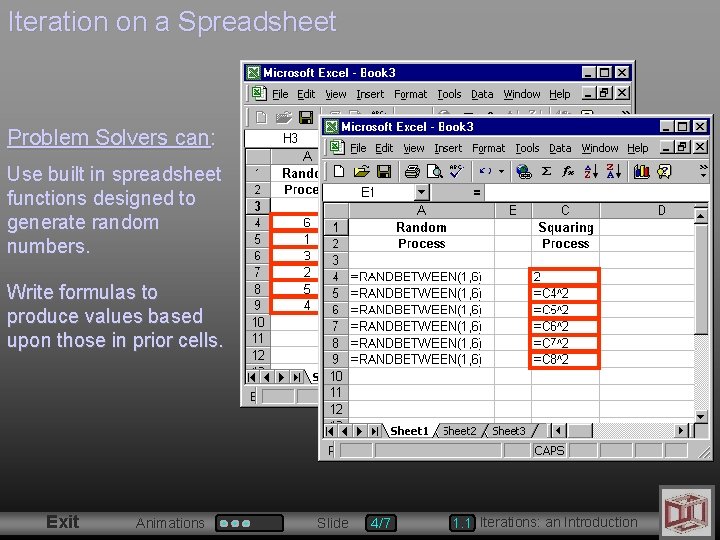This screenshot has width=720, height=540.
Task: Open File menu in front Excel window
Action: (358, 148)
